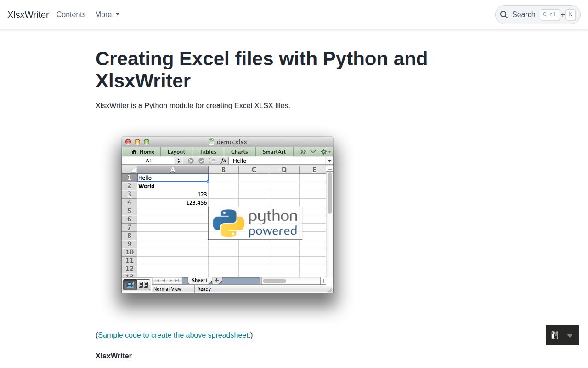
Task: Click the XlsxWriter brand link
Action: click(x=28, y=15)
